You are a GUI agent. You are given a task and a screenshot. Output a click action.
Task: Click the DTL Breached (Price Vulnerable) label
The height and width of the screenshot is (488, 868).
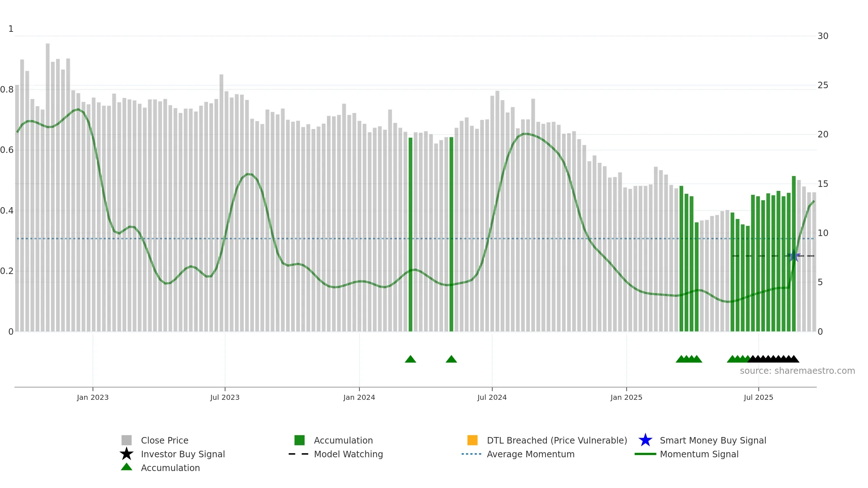pyautogui.click(x=557, y=440)
